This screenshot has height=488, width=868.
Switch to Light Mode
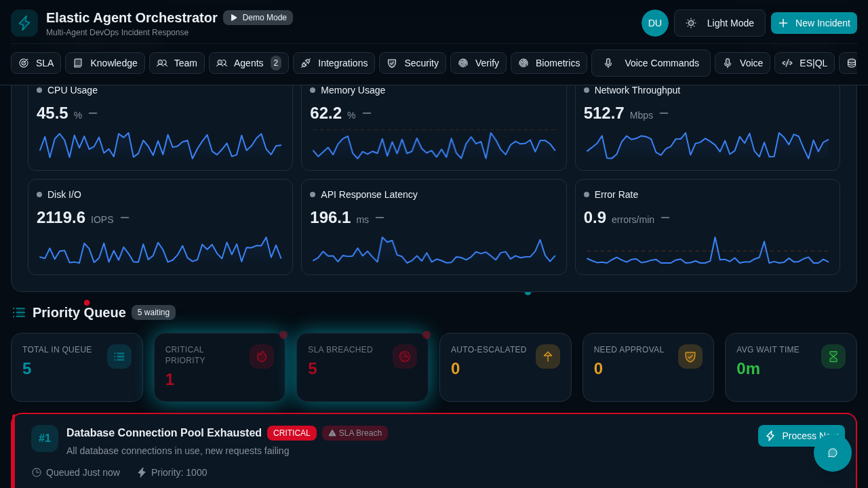[x=719, y=23]
